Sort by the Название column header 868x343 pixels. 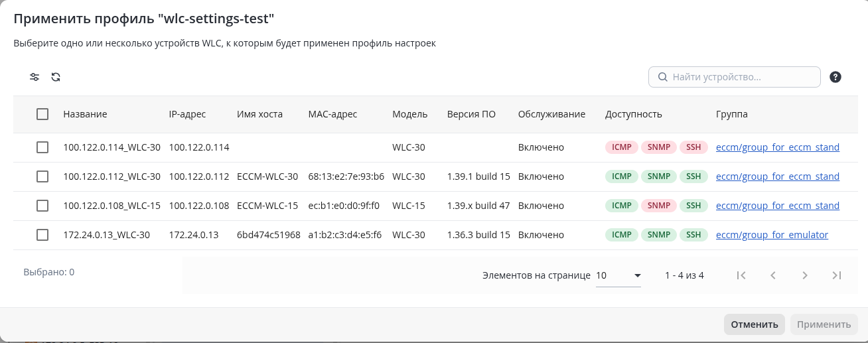(x=85, y=114)
